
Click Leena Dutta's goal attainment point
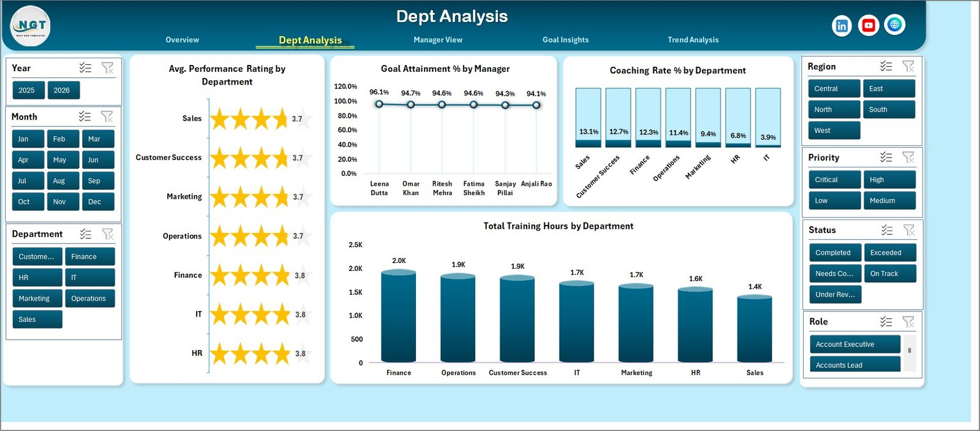point(379,104)
